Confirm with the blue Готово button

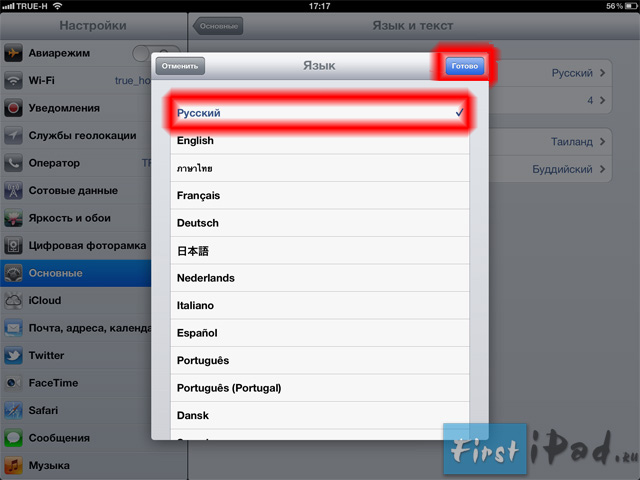coord(464,66)
